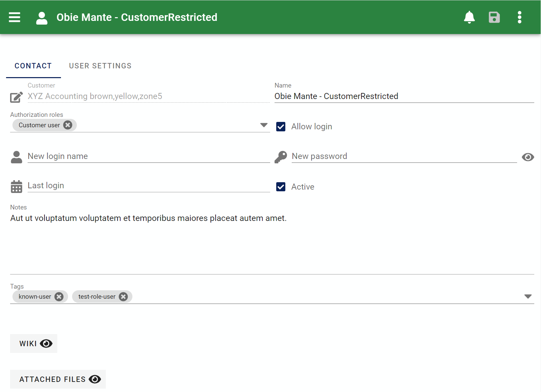Switch to the User Settings tab
This screenshot has height=392, width=541.
pyautogui.click(x=100, y=66)
